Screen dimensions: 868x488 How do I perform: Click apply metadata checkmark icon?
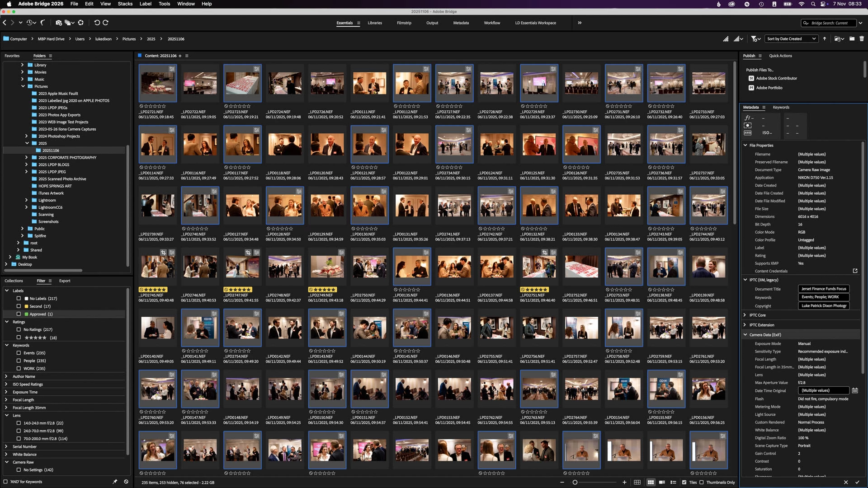pos(857,482)
